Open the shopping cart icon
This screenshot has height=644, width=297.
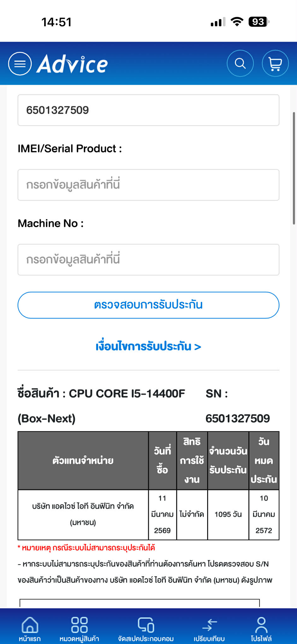tap(275, 64)
